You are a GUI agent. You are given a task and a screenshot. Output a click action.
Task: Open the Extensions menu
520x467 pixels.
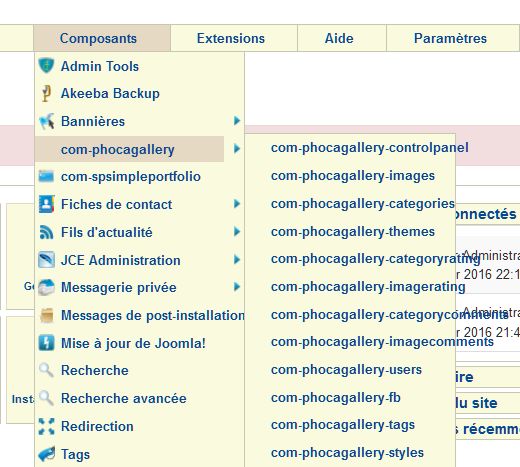[x=234, y=38]
